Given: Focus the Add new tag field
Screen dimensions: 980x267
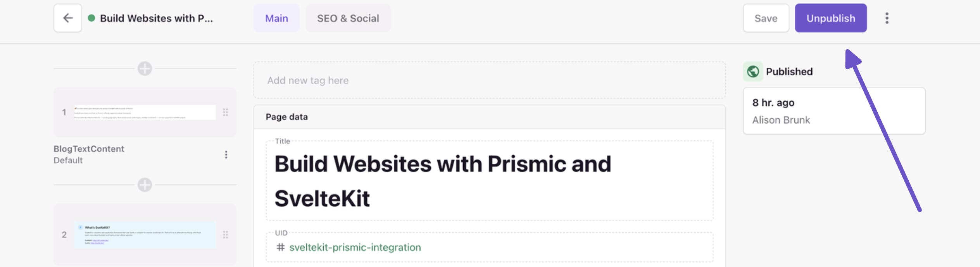Looking at the screenshot, I should (x=489, y=80).
